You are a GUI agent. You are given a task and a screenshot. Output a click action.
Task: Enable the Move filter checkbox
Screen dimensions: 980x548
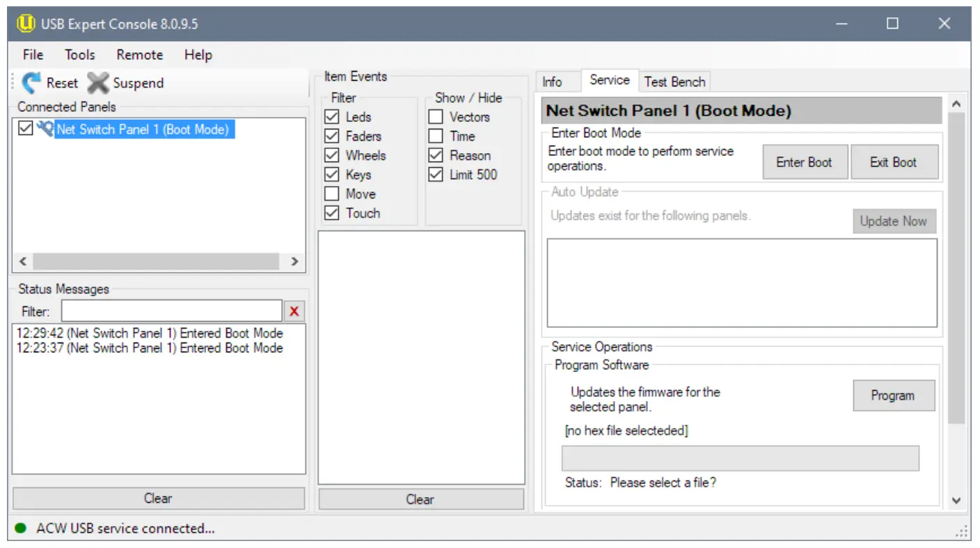pos(332,194)
